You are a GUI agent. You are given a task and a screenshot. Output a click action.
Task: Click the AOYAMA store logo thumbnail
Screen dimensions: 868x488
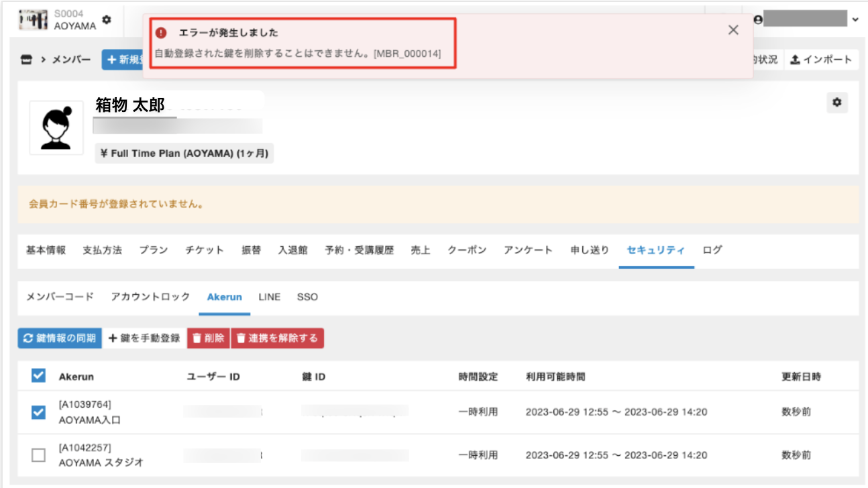32,20
